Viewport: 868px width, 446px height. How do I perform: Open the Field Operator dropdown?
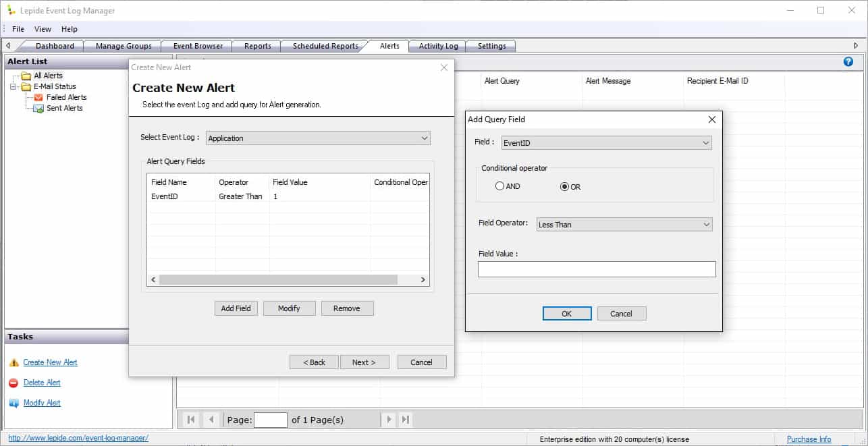coord(624,225)
